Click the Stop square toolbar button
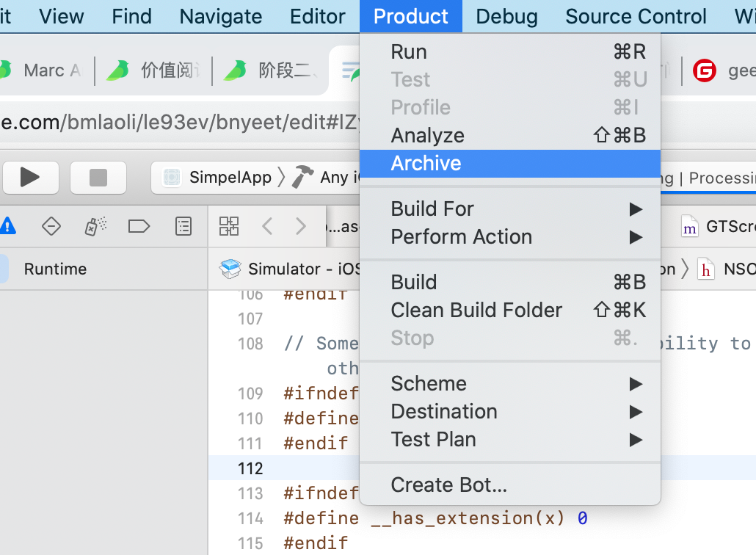This screenshot has width=756, height=555. click(x=98, y=177)
